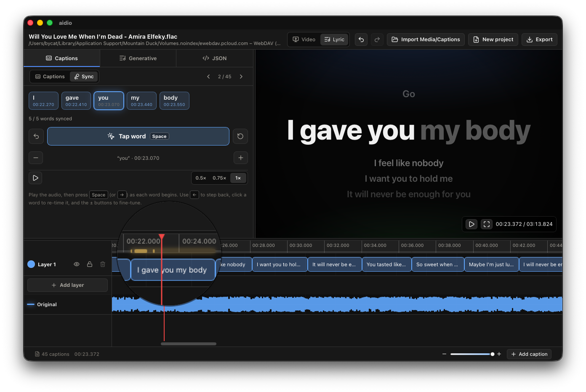This screenshot has height=392, width=586.
Task: Select the Sync sub-view toggle
Action: [84, 77]
